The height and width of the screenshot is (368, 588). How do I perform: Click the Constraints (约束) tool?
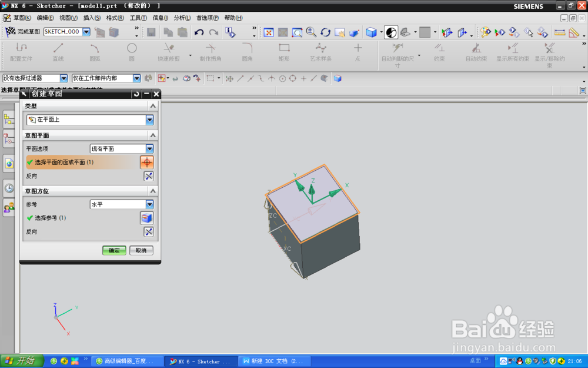point(439,52)
